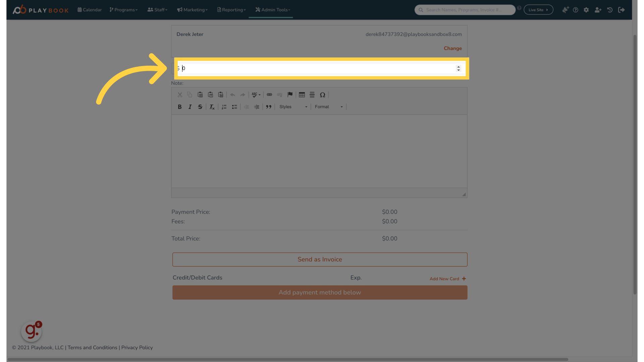Click the email derek84737392@playbooksandbox8.com
644x362 pixels.
coord(414,34)
